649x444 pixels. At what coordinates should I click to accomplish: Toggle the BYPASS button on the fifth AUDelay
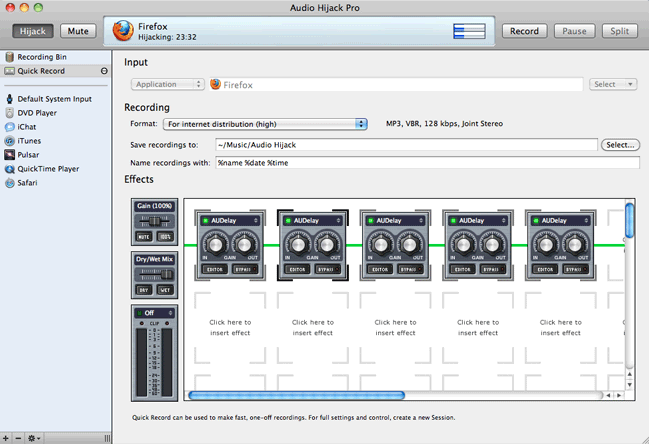(x=574, y=269)
